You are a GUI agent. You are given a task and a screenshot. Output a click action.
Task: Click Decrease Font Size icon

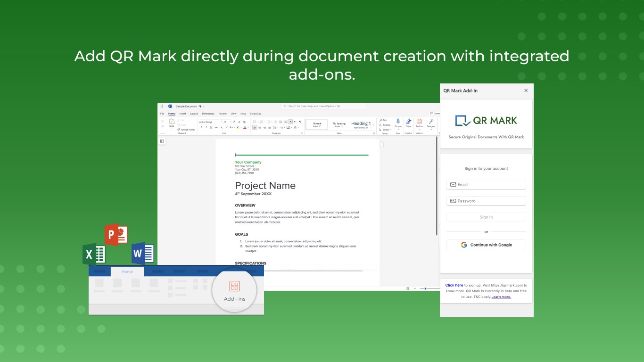coord(239,122)
